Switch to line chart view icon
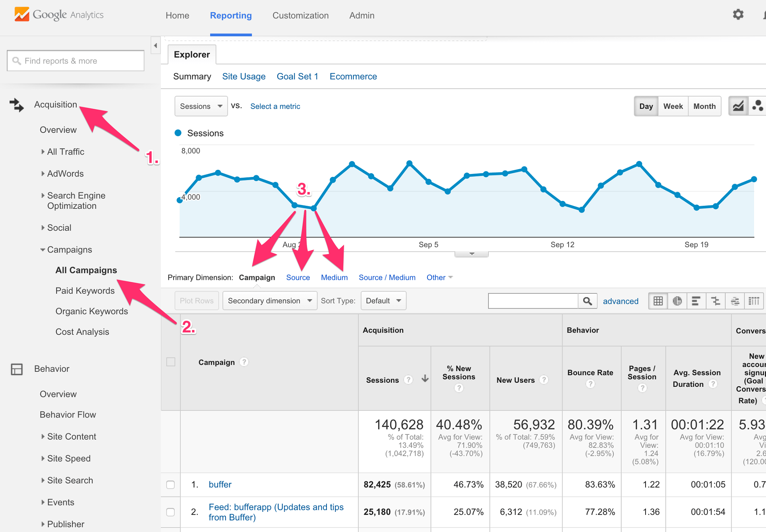This screenshot has height=532, width=766. [738, 106]
